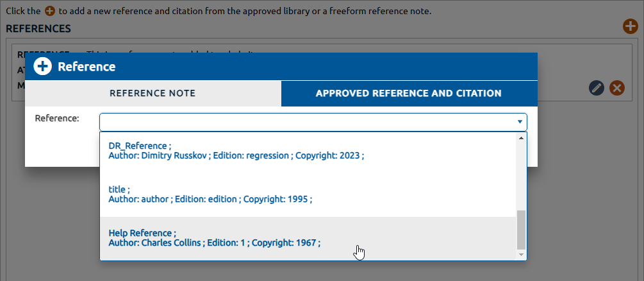Click the plus icon in the Reference dialog header
644x281 pixels.
tap(43, 67)
